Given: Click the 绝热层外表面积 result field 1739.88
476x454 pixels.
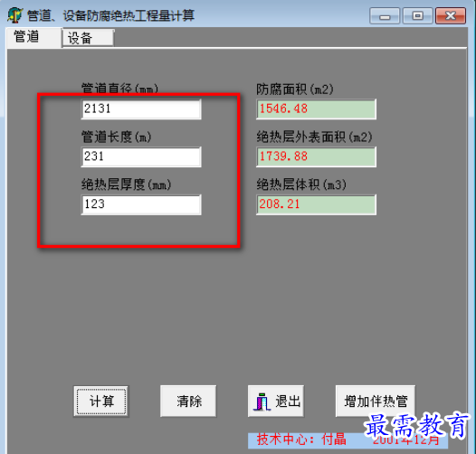Looking at the screenshot, I should tap(316, 156).
